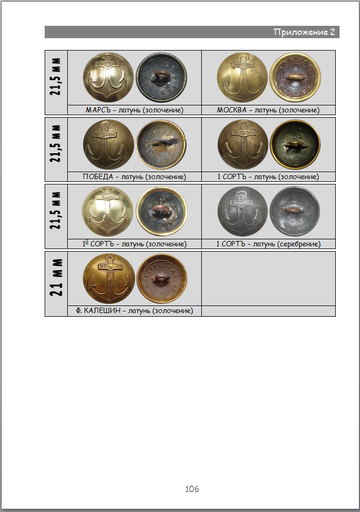Select the МОСКВА anchor button front image

pos(242,77)
